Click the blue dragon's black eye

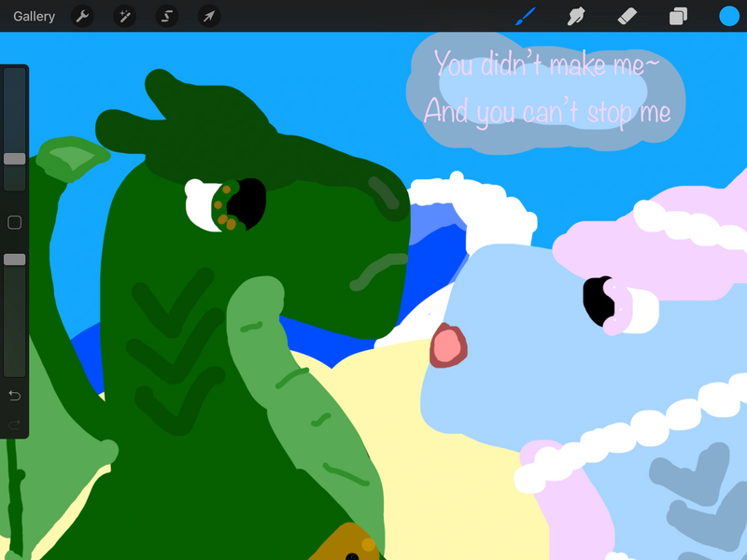[x=598, y=301]
